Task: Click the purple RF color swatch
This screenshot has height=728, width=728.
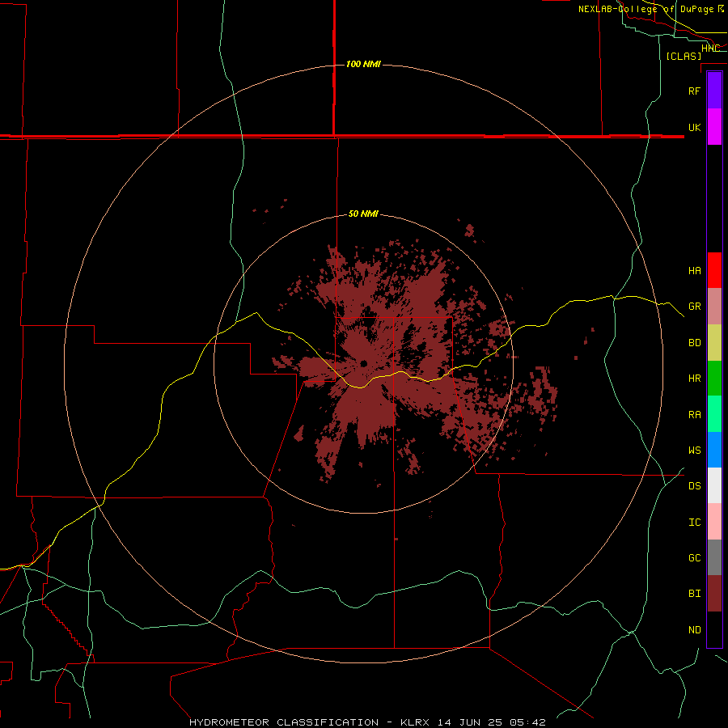Action: 714,91
